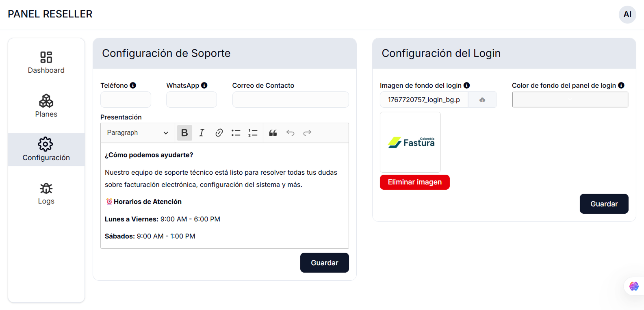Toggle italic formatting in the editor
This screenshot has height=310, width=644.
click(x=202, y=133)
